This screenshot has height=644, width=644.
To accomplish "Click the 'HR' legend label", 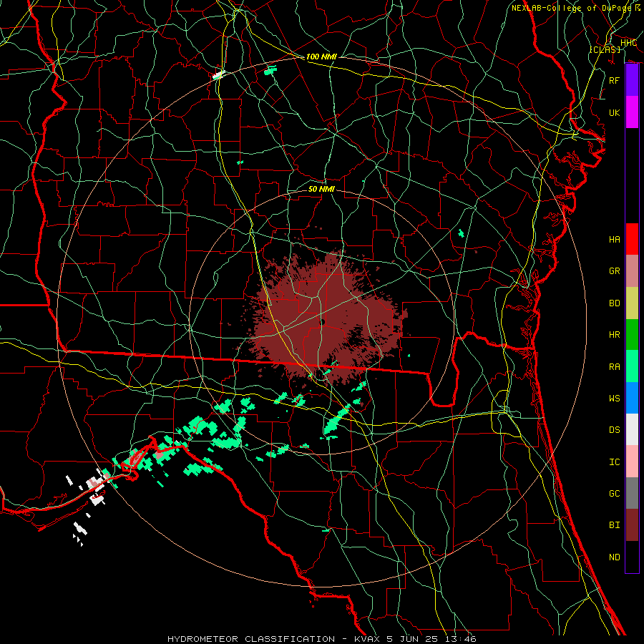I will (615, 335).
